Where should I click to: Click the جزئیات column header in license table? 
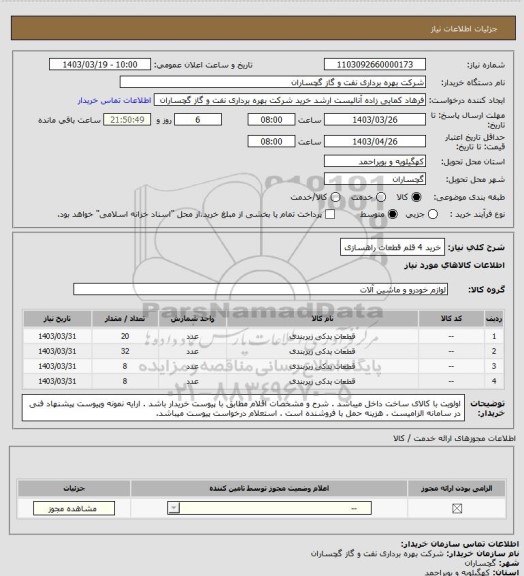tap(74, 489)
